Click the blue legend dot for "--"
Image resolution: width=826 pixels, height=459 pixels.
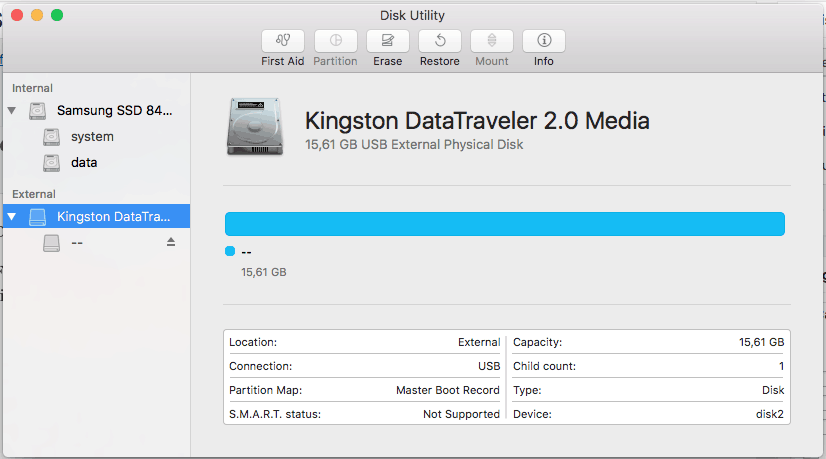pyautogui.click(x=230, y=251)
